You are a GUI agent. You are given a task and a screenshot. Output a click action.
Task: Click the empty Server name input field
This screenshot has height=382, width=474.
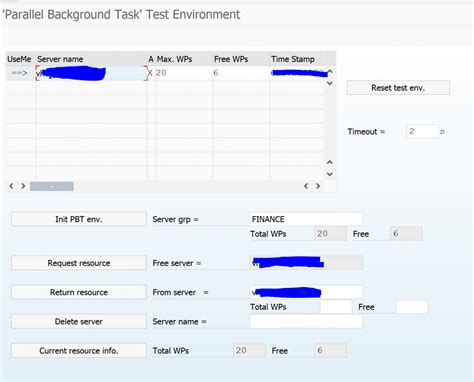coord(306,322)
